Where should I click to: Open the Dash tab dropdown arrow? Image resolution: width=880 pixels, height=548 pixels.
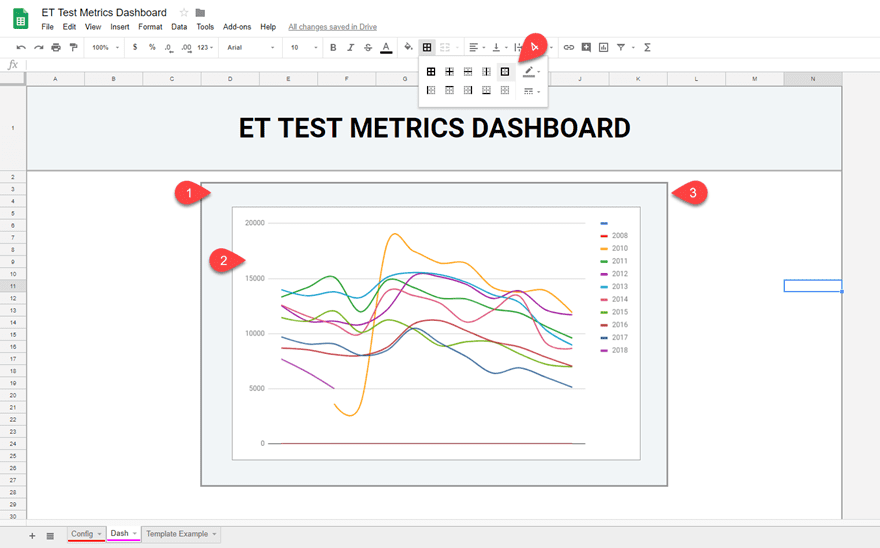point(135,533)
